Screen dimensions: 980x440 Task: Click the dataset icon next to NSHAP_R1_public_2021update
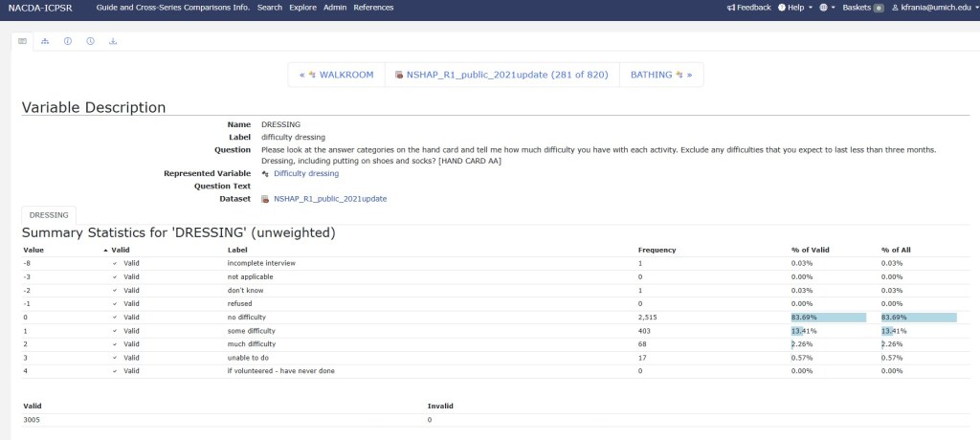click(x=265, y=199)
